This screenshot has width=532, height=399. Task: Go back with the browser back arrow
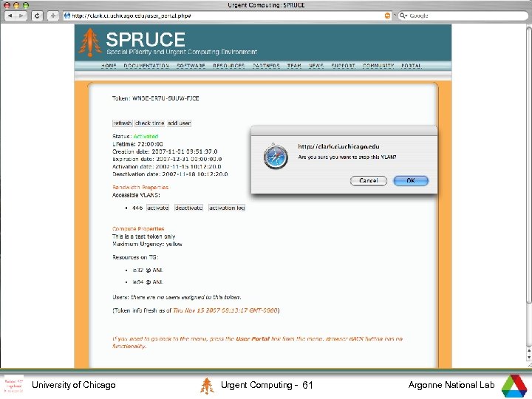pyautogui.click(x=10, y=16)
